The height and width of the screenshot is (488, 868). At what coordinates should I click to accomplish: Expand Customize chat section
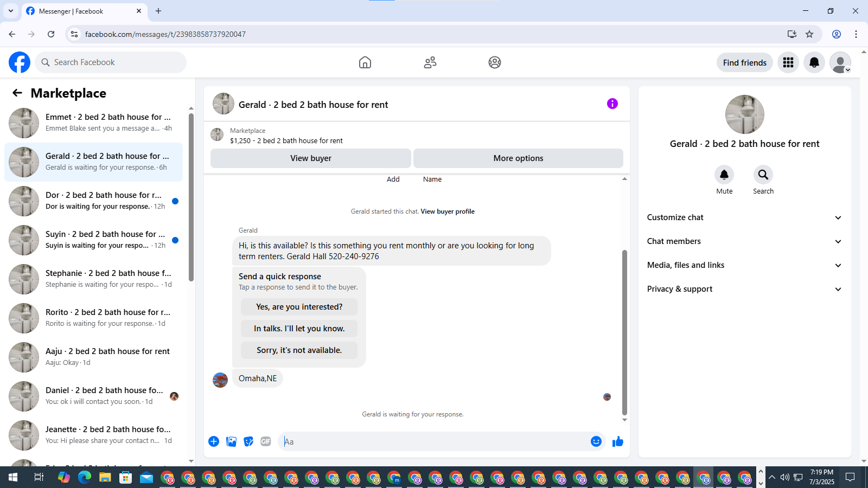[x=745, y=217]
